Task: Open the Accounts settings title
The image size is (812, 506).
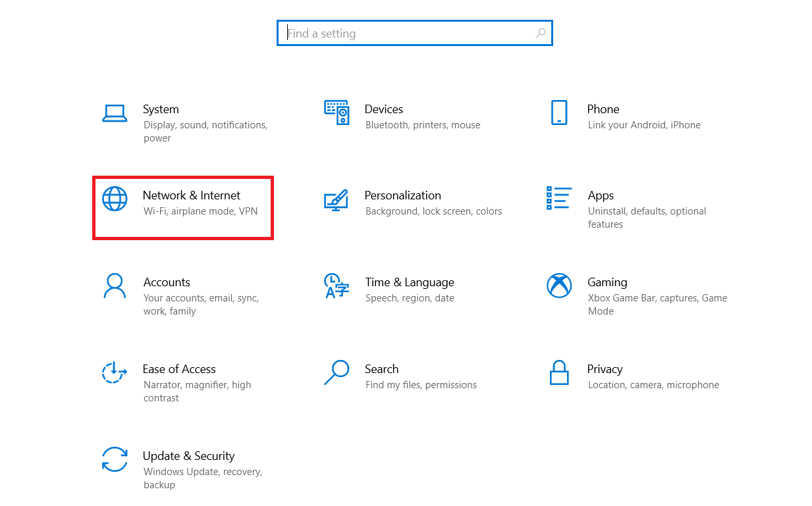Action: tap(167, 282)
